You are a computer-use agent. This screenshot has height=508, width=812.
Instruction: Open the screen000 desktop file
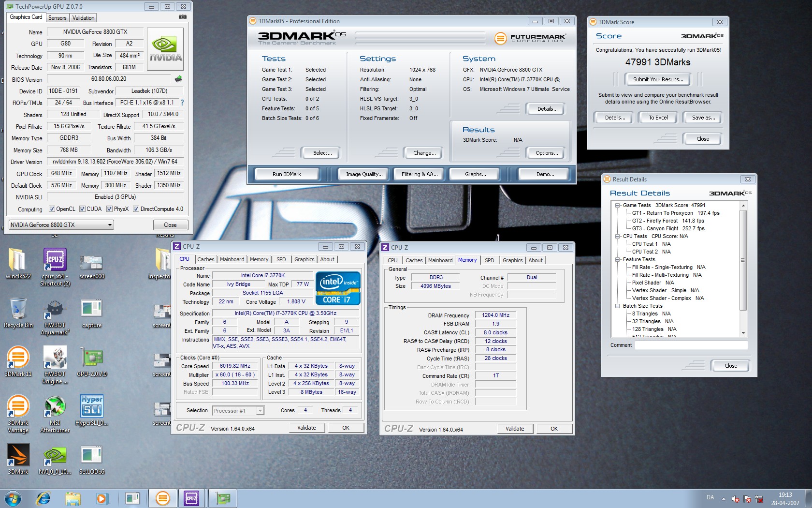pos(92,267)
